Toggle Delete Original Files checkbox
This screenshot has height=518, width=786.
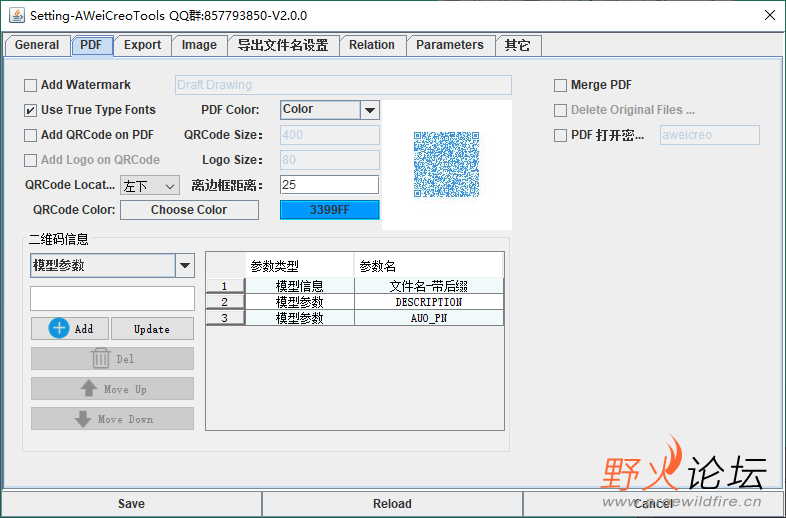tap(560, 110)
